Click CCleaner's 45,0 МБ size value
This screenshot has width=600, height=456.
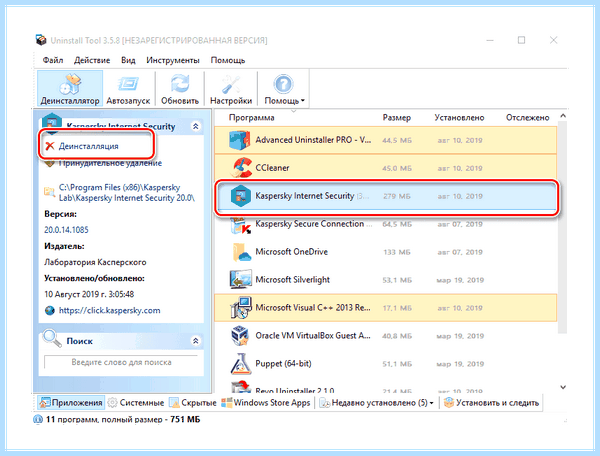pos(397,168)
